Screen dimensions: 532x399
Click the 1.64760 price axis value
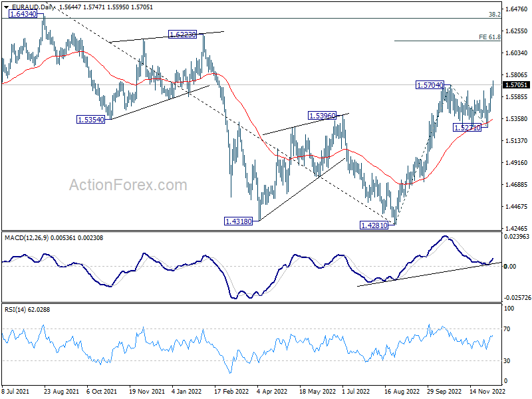517,9
